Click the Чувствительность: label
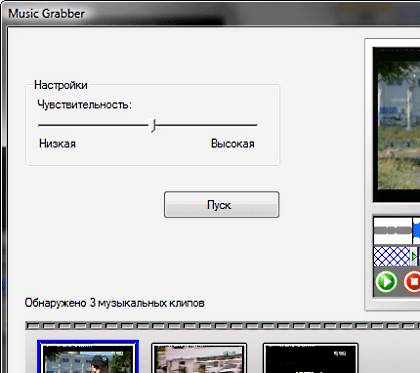This screenshot has width=420, height=373. pos(84,105)
